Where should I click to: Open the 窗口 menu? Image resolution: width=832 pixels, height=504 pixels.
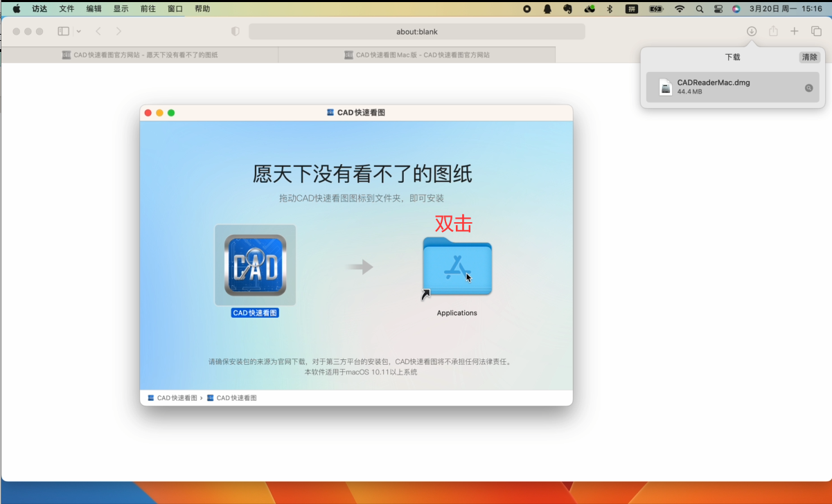click(175, 9)
